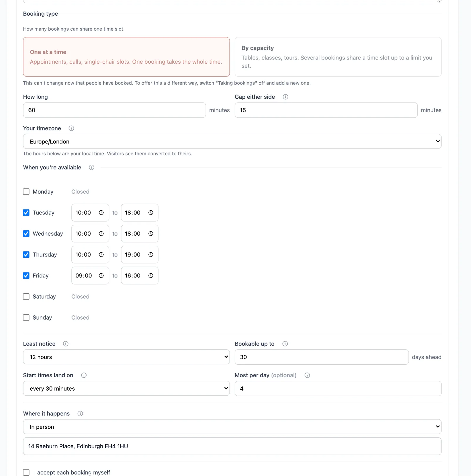This screenshot has height=476, width=471.
Task: Open info icon for Start times land on
Action: pyautogui.click(x=84, y=375)
